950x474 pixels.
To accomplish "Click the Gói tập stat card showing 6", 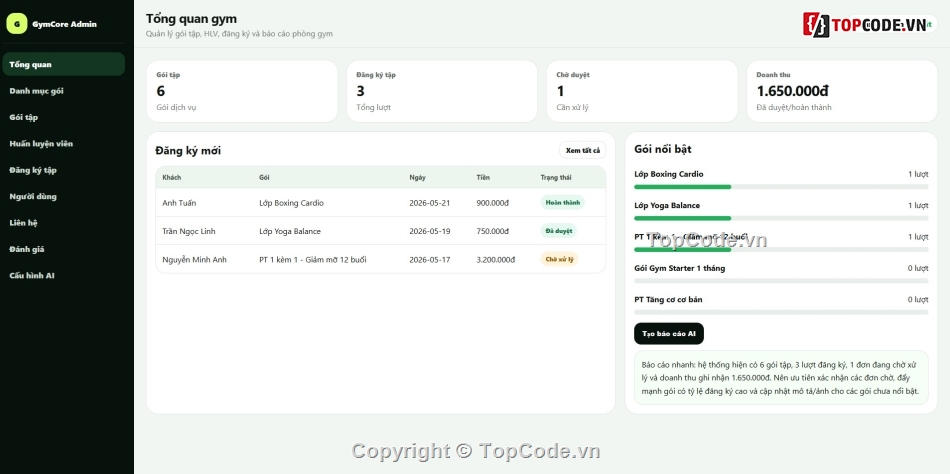I will 242,91.
